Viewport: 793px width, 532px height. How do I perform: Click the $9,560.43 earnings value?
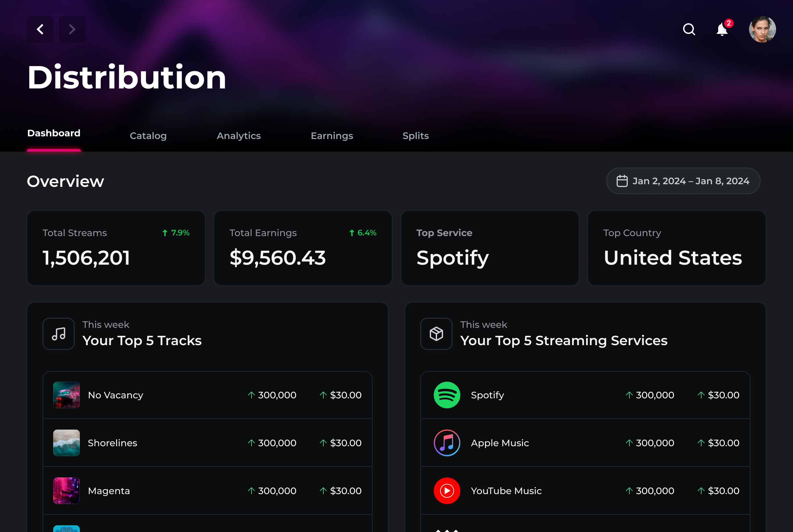pyautogui.click(x=277, y=257)
